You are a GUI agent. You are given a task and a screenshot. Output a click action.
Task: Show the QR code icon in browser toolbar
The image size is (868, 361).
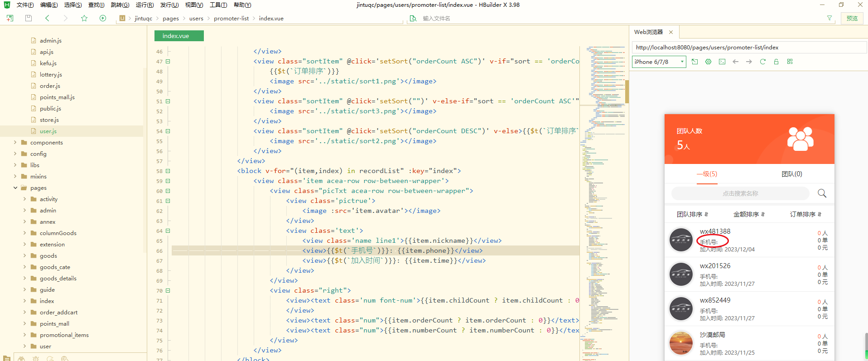pyautogui.click(x=790, y=62)
